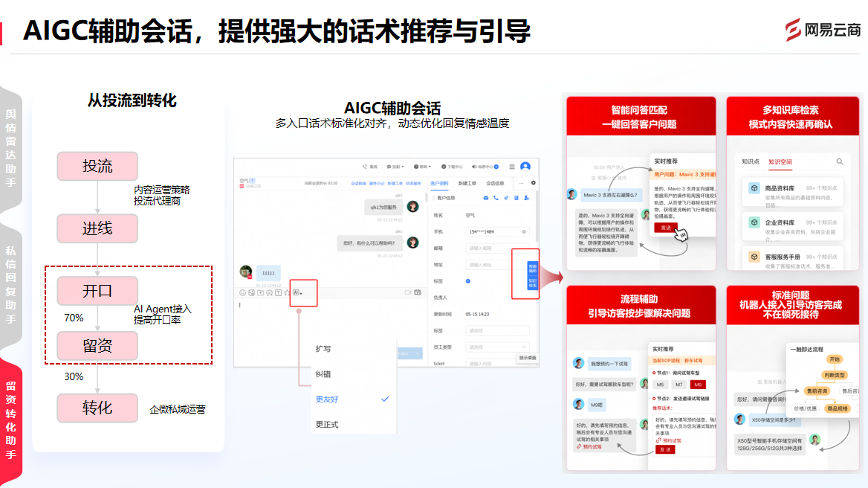Click the 结束服务 link above chat
Screen dimensions: 868x488
413,183
